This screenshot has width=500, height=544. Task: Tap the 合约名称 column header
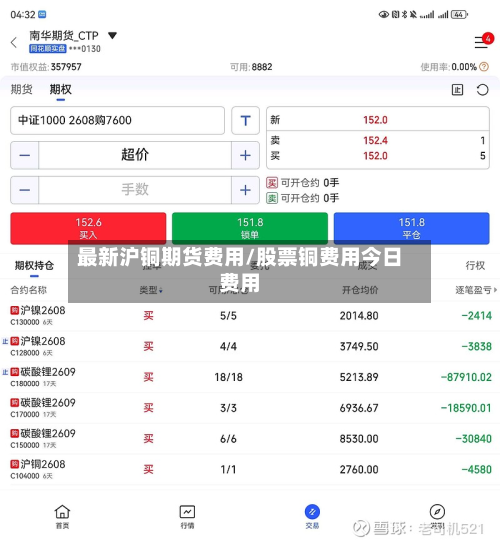(28, 290)
